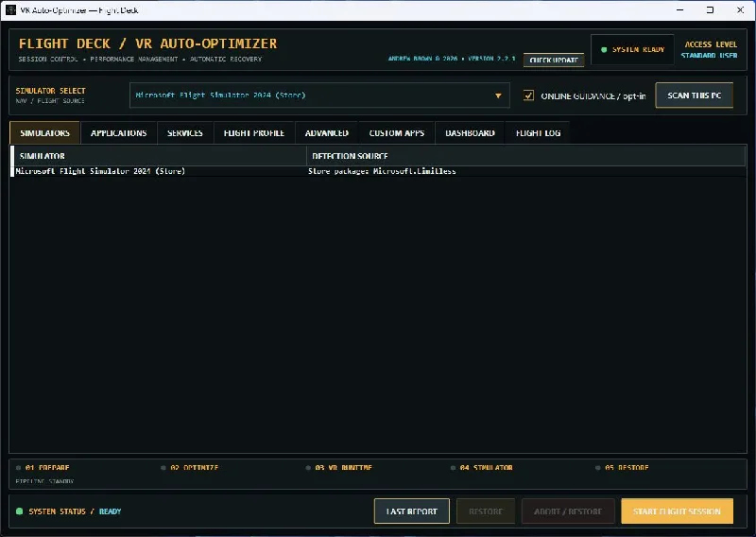This screenshot has width=756, height=537.
Task: Click the Abort / Restore button
Action: 568,511
